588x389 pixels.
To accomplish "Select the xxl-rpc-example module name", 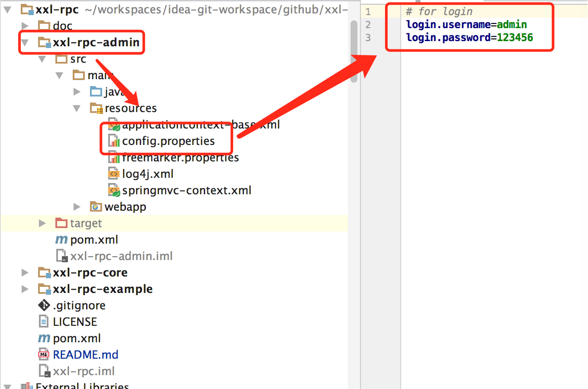I will 103,289.
